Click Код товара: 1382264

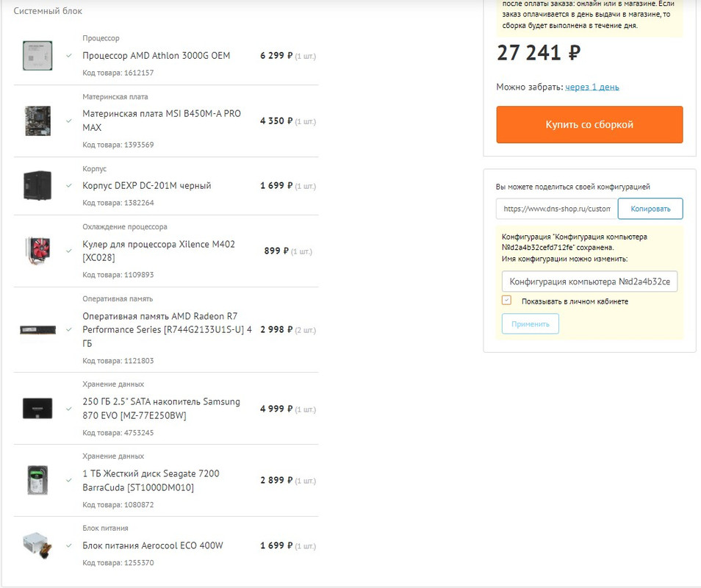coord(118,203)
